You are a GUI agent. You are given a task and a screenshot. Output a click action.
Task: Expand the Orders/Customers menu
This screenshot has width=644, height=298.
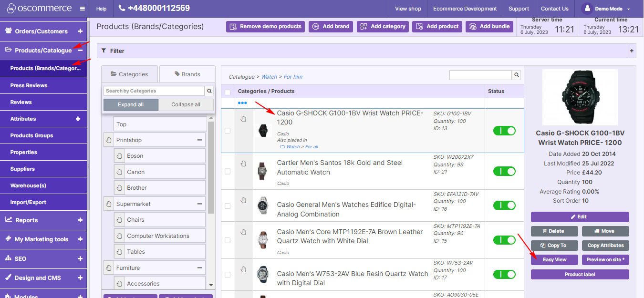point(80,31)
